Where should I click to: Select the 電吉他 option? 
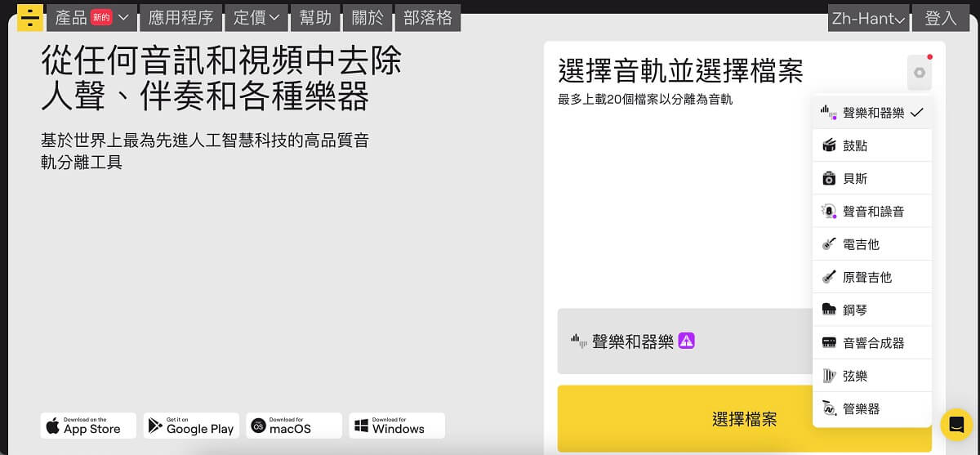coord(872,244)
